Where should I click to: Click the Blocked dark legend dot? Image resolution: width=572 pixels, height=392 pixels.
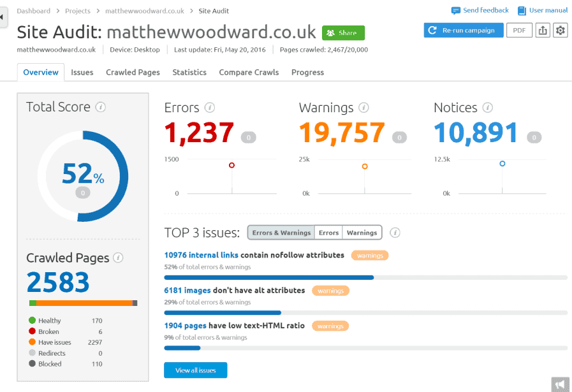click(32, 363)
